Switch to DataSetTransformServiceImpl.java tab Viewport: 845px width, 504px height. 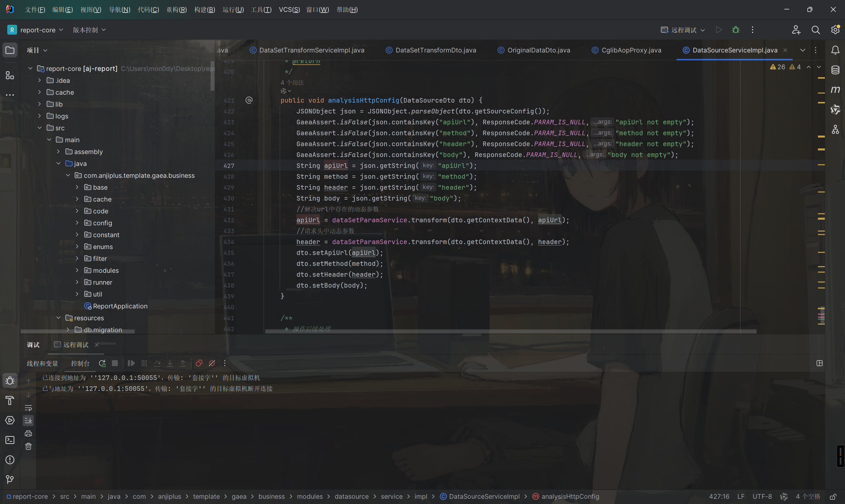(307, 50)
